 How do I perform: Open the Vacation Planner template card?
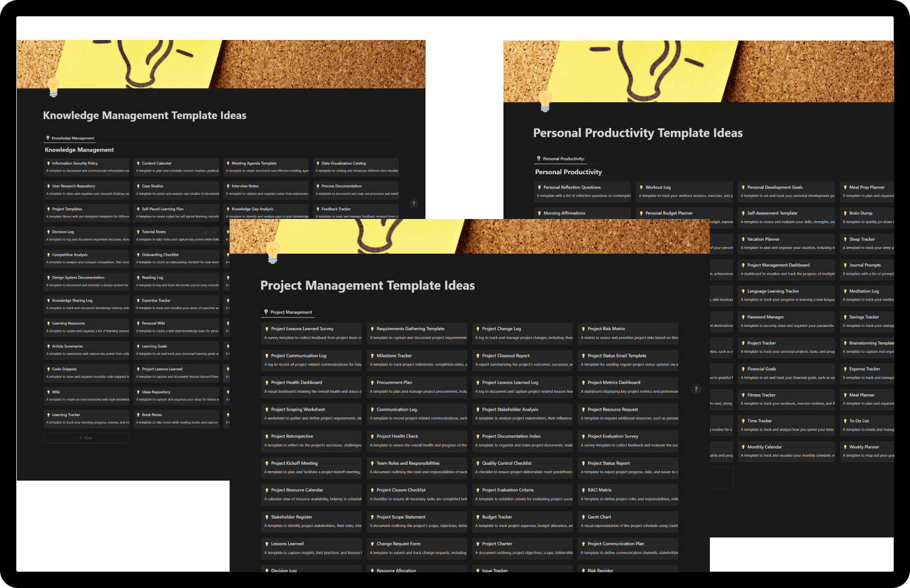[x=763, y=239]
